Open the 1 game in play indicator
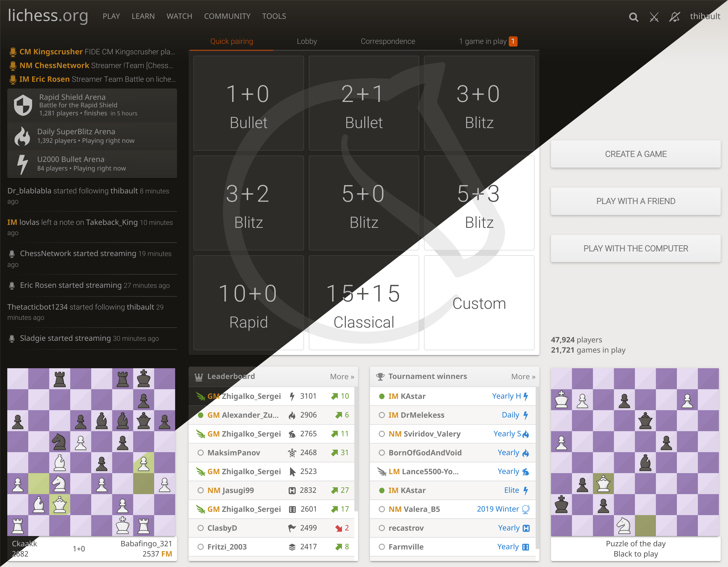The width and height of the screenshot is (728, 567). [x=488, y=41]
